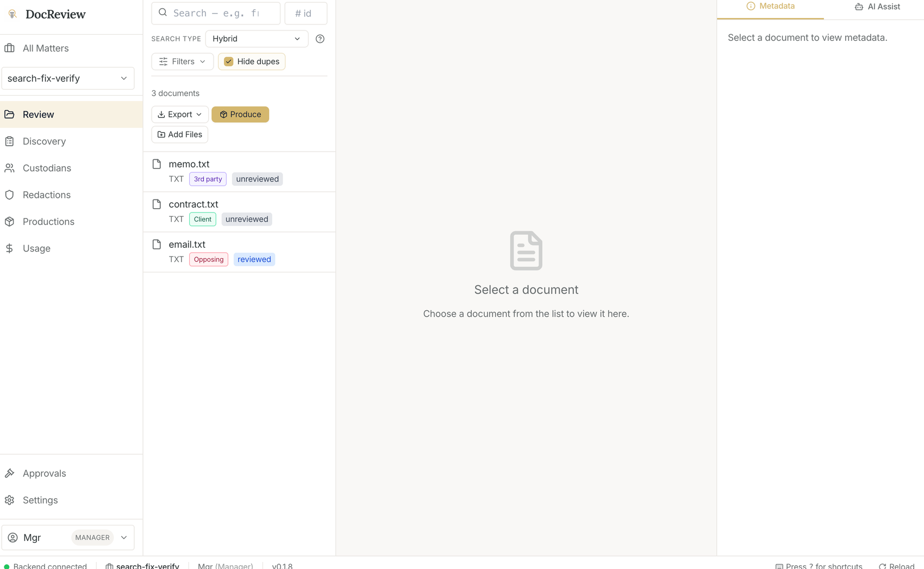Go to the Discovery section

pyautogui.click(x=71, y=141)
